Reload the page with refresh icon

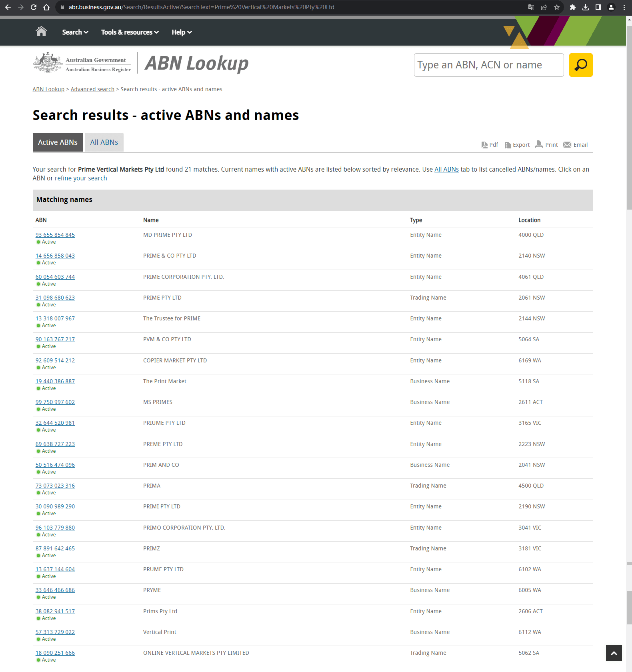click(34, 7)
